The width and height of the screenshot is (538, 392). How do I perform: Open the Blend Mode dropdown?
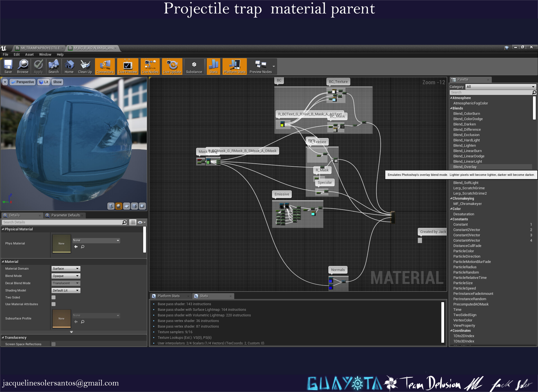pos(65,276)
